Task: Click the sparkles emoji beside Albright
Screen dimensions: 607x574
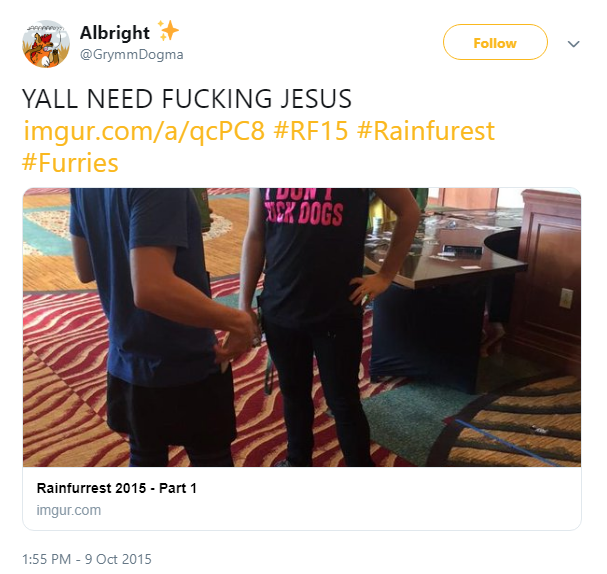Action: click(168, 31)
